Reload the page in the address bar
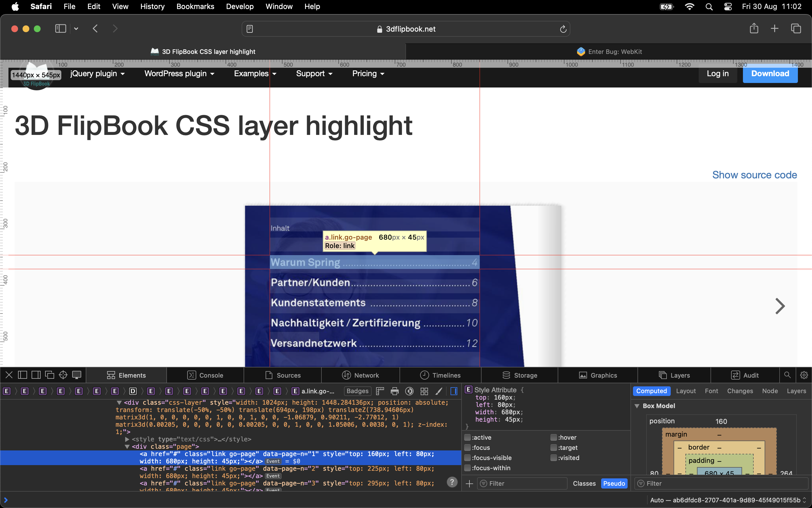The image size is (812, 508). 563,29
